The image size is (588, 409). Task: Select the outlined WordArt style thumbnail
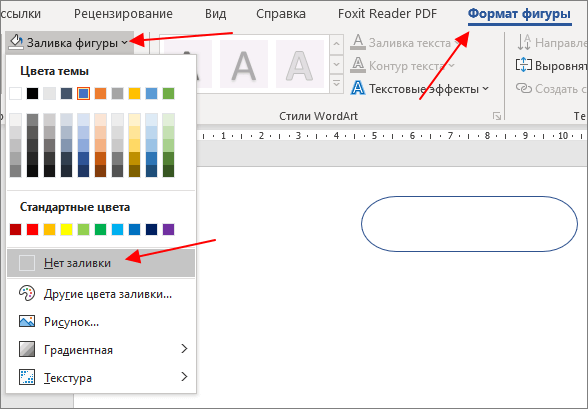(x=300, y=64)
